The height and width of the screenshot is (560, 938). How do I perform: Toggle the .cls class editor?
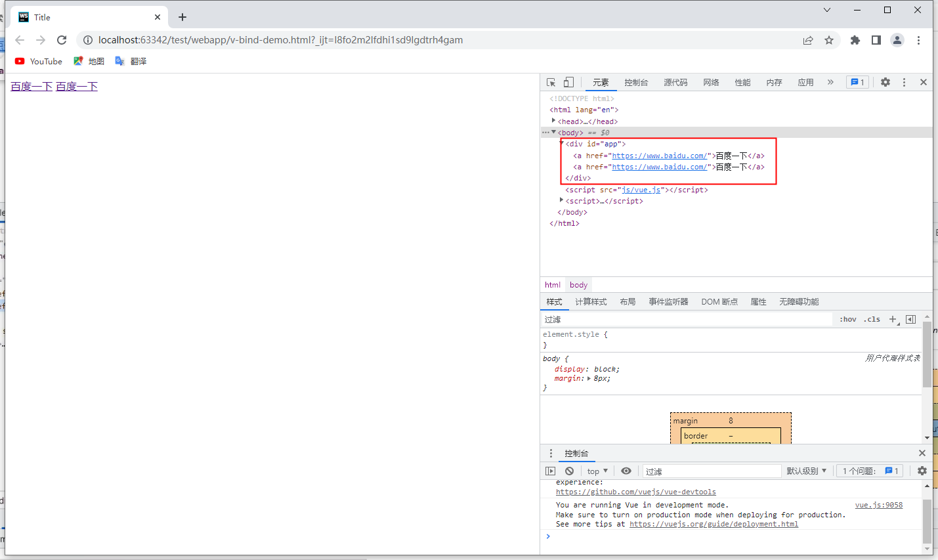[x=872, y=320]
